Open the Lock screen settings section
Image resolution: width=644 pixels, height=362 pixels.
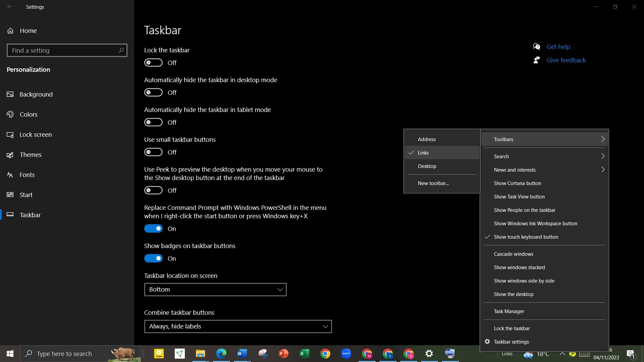coord(35,134)
